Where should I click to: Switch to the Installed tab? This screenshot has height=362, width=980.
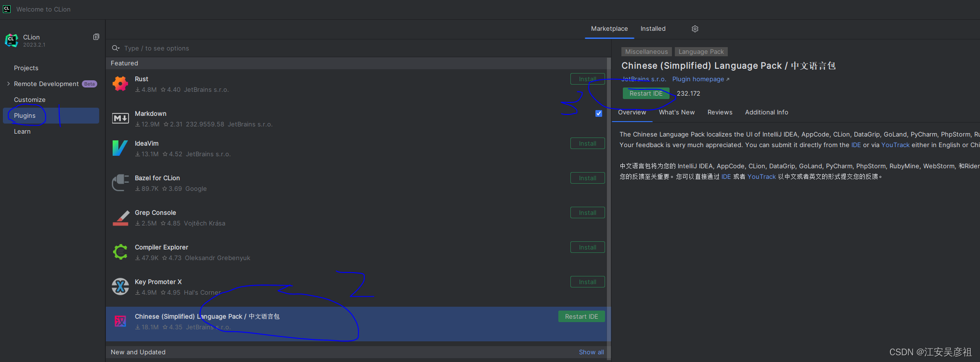pyautogui.click(x=653, y=29)
